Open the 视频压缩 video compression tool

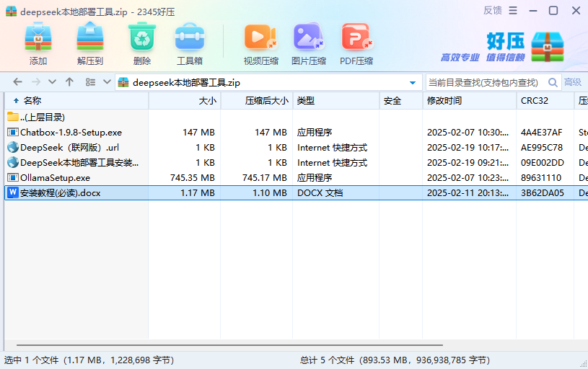click(x=260, y=37)
